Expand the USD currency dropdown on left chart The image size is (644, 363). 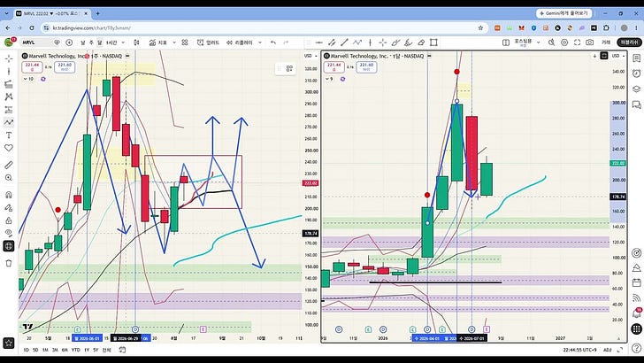[x=310, y=56]
